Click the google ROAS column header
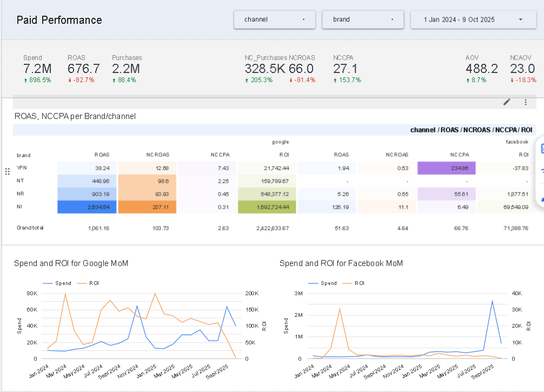 pyautogui.click(x=102, y=155)
